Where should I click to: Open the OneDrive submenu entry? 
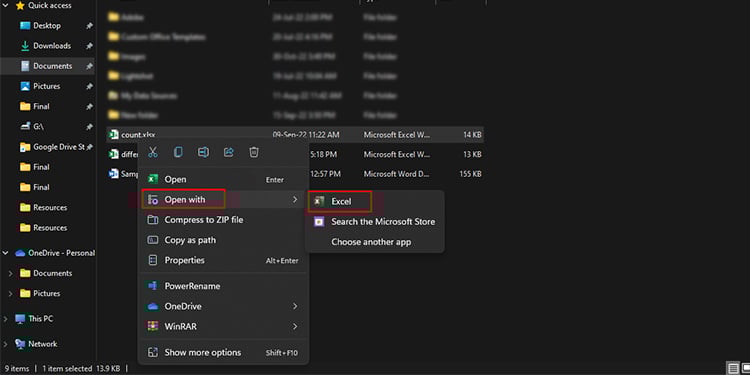[223, 306]
